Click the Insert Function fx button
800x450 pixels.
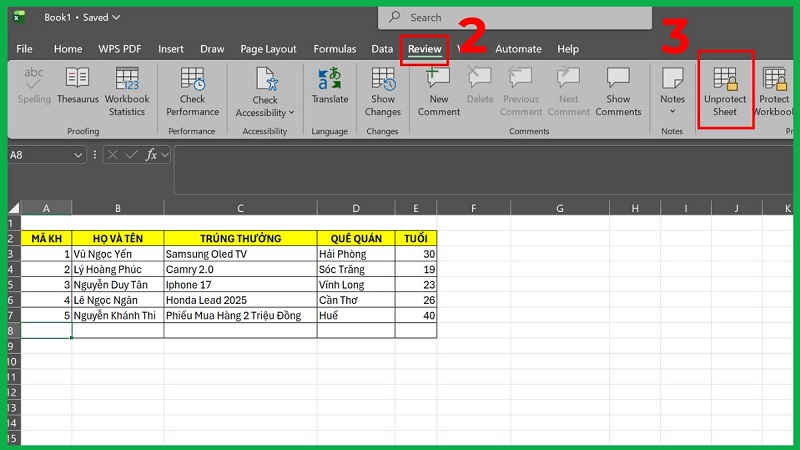pyautogui.click(x=152, y=155)
